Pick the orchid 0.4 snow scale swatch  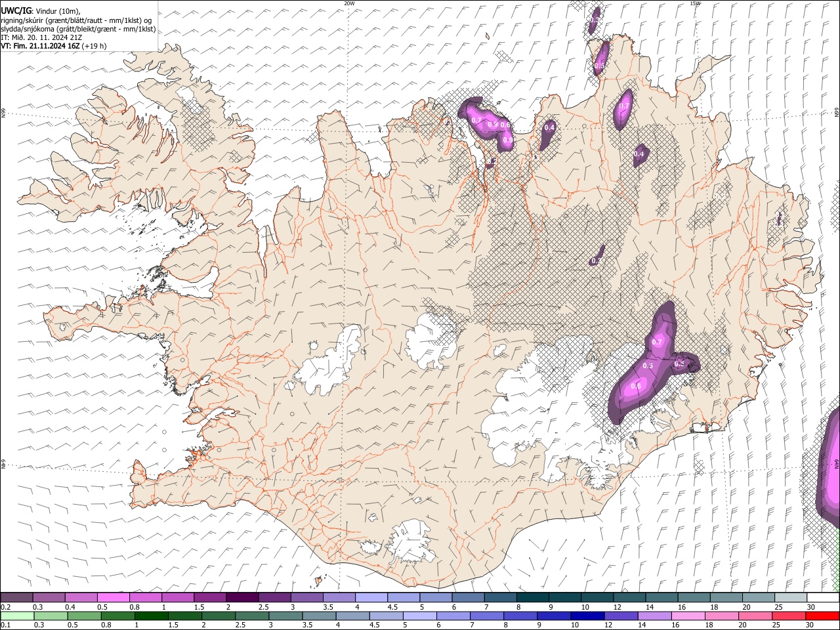tap(81, 597)
